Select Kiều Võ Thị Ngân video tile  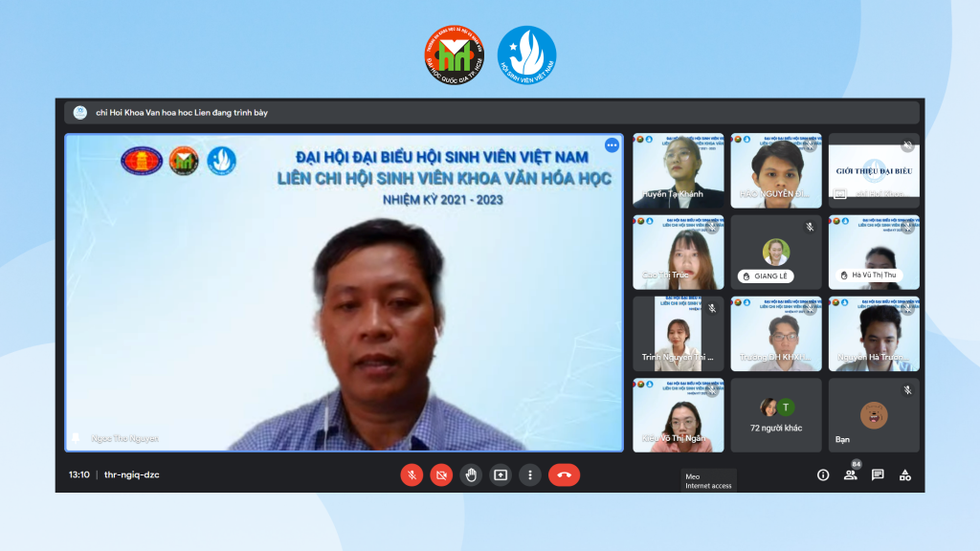click(x=679, y=415)
